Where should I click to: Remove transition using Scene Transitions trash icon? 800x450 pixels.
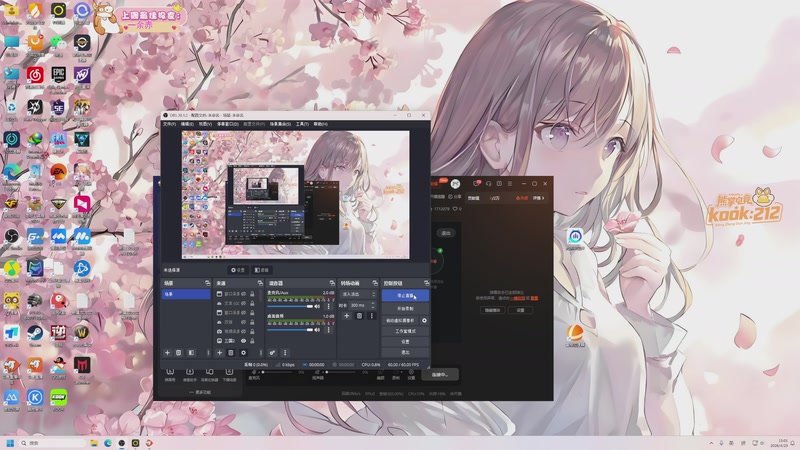point(359,316)
